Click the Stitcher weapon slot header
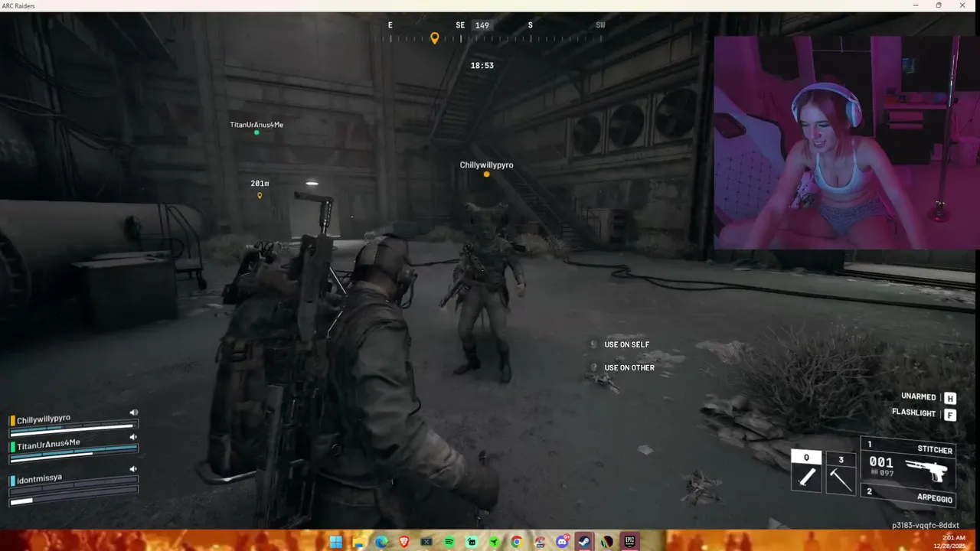The image size is (980, 551). (x=909, y=446)
